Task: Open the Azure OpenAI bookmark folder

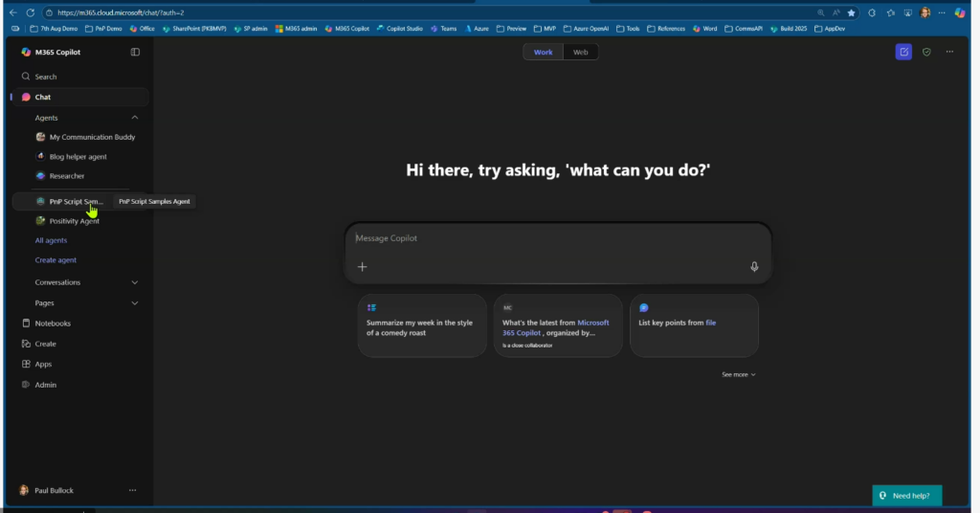Action: tap(586, 29)
